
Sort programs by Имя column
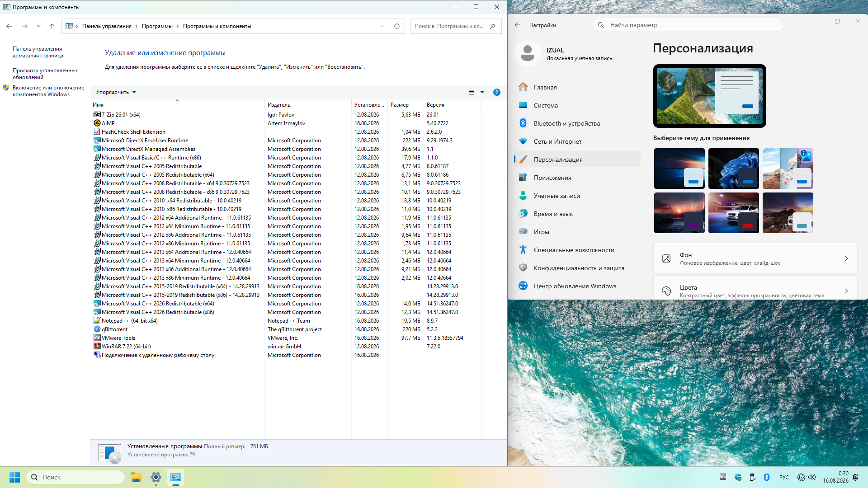(178, 105)
